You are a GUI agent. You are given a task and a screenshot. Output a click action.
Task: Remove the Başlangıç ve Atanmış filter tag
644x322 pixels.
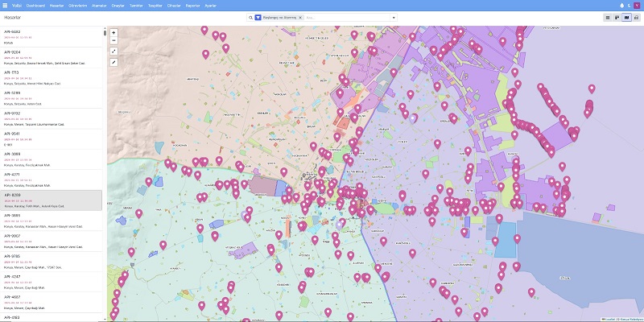point(300,16)
